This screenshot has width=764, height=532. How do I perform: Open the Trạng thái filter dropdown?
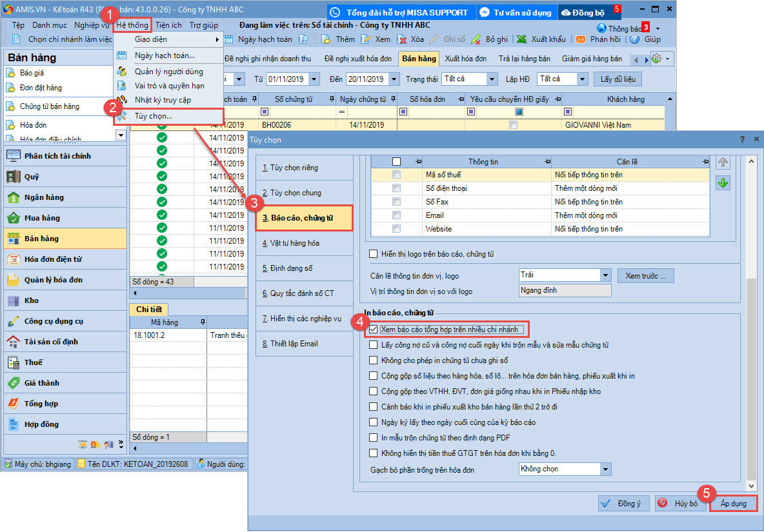(x=492, y=79)
